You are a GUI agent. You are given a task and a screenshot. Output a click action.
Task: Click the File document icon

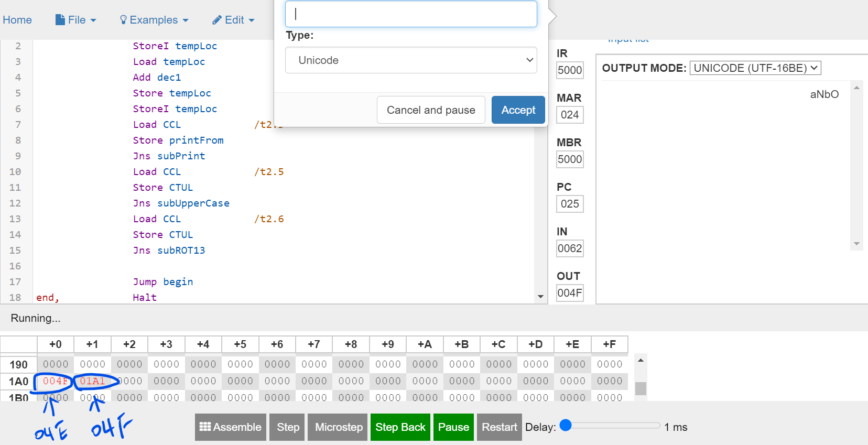click(x=60, y=20)
